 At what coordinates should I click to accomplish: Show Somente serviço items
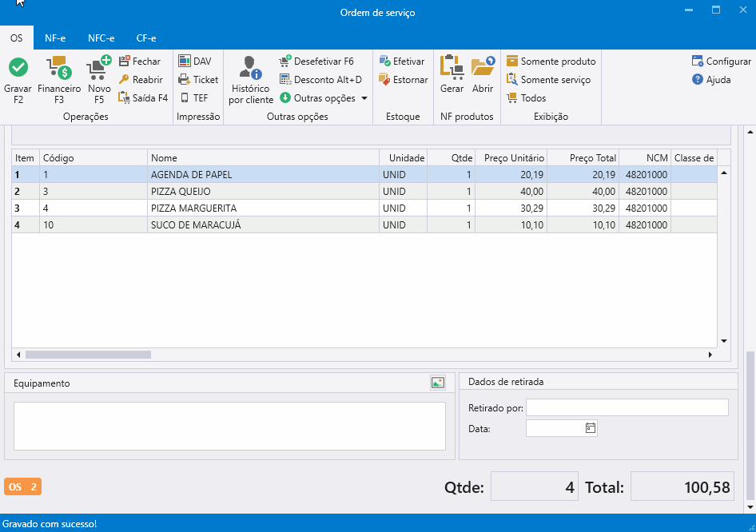pyautogui.click(x=548, y=80)
